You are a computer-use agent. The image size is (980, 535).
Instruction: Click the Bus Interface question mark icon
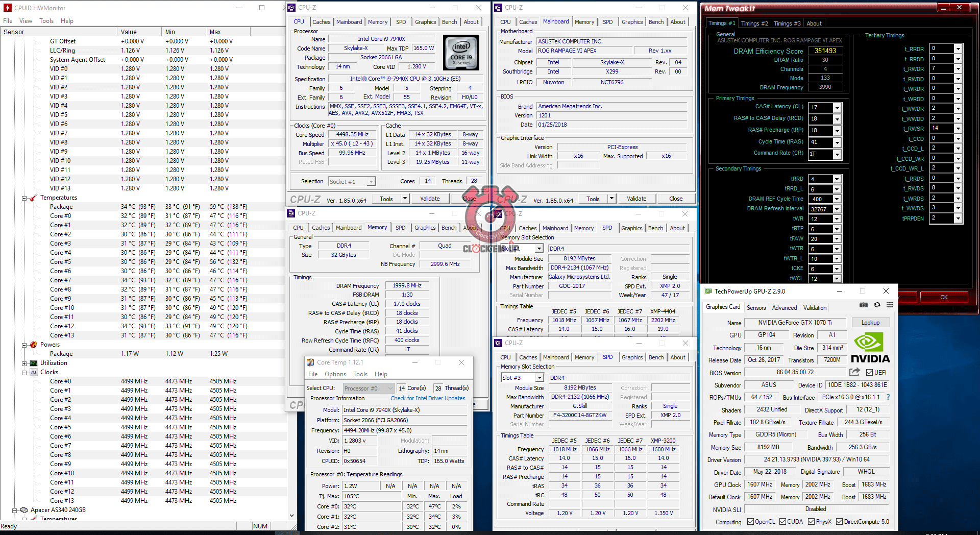pyautogui.click(x=888, y=397)
